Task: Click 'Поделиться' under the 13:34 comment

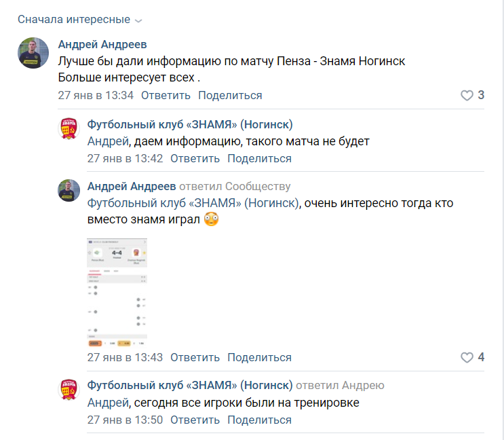Action: pyautogui.click(x=230, y=96)
